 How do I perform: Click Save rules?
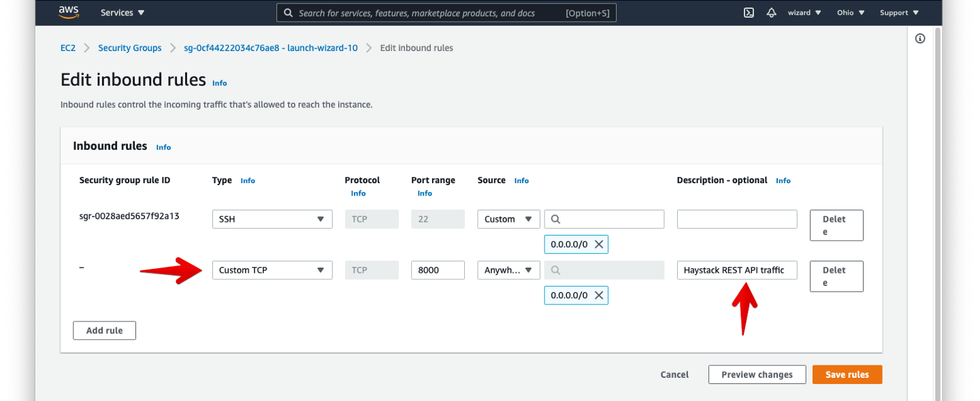click(x=847, y=374)
